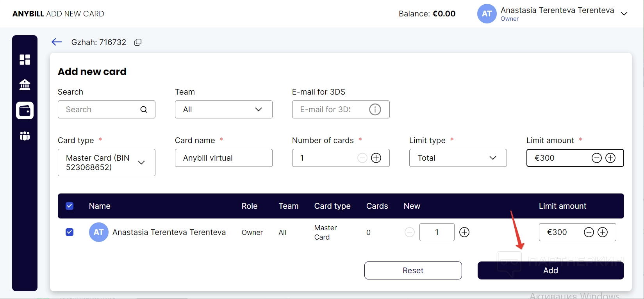Click the back arrow next to Gzhah

pyautogui.click(x=57, y=42)
